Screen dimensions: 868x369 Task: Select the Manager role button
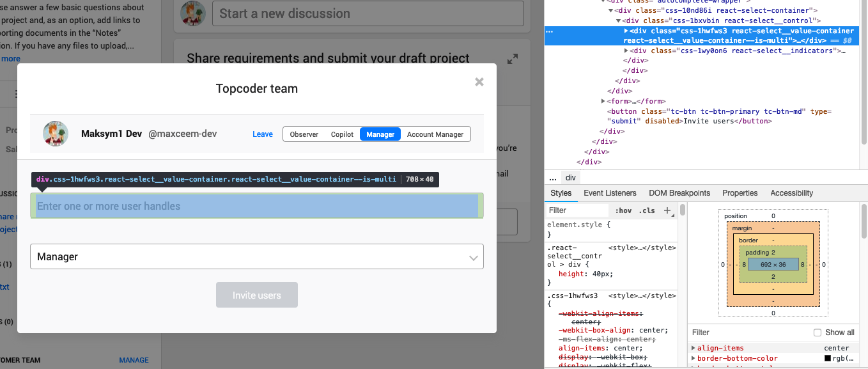(x=380, y=134)
